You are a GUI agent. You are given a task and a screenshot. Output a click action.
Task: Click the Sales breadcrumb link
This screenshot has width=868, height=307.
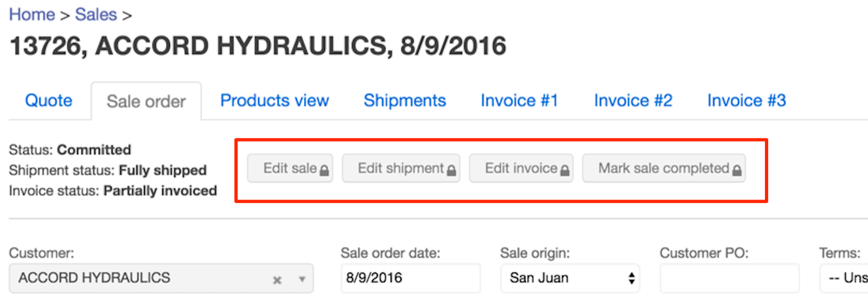coord(96,15)
